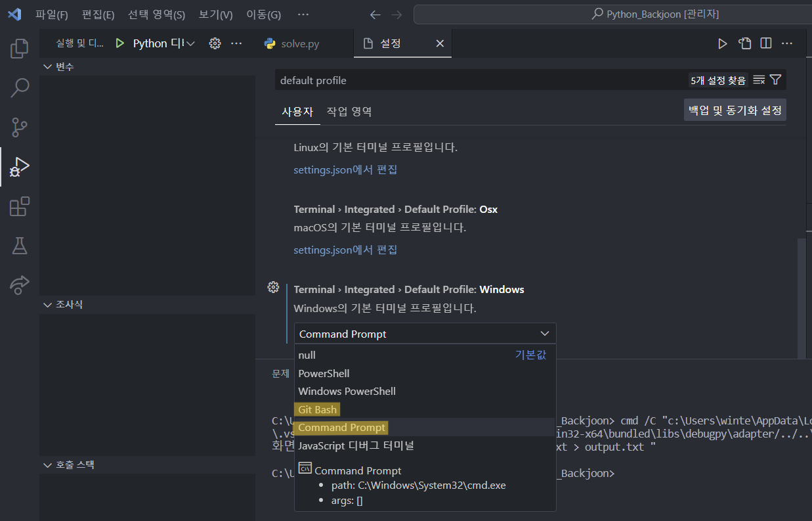The width and height of the screenshot is (812, 521).
Task: Open the settings filter funnel icon
Action: pos(775,80)
